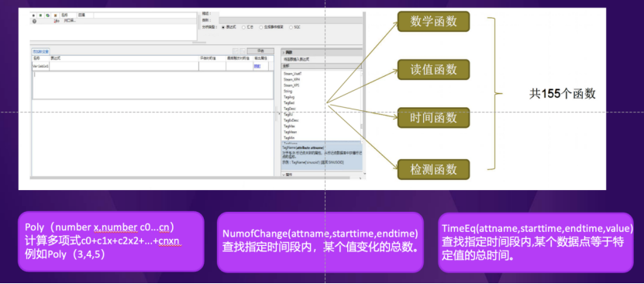Viewport: 644px width, 284px height.
Task: Click first small icon button left of 评估
Action: click(x=236, y=51)
